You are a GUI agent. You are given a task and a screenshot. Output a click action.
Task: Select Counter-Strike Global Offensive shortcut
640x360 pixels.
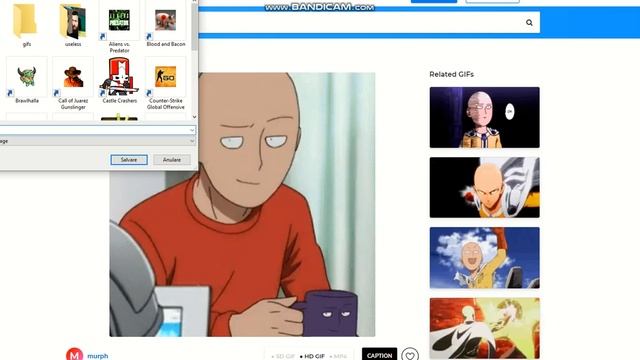click(166, 84)
